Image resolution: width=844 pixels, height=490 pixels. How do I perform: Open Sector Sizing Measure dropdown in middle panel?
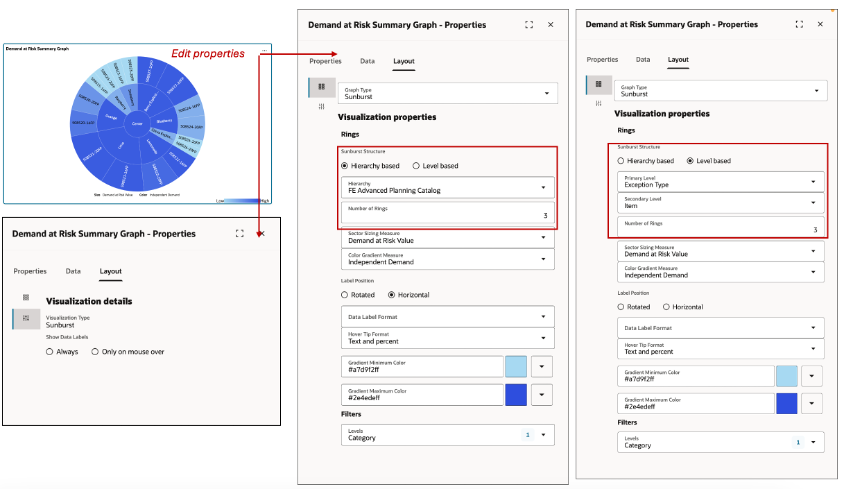(x=448, y=237)
